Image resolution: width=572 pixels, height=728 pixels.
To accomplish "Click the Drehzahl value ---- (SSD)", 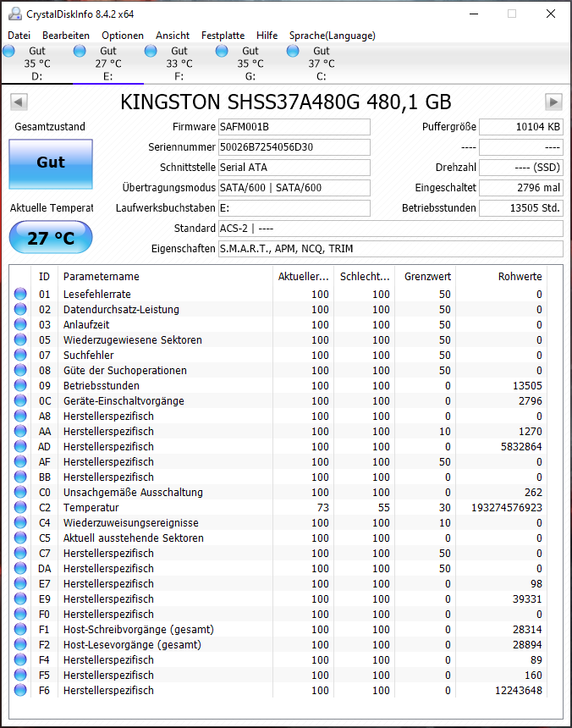I will point(521,168).
